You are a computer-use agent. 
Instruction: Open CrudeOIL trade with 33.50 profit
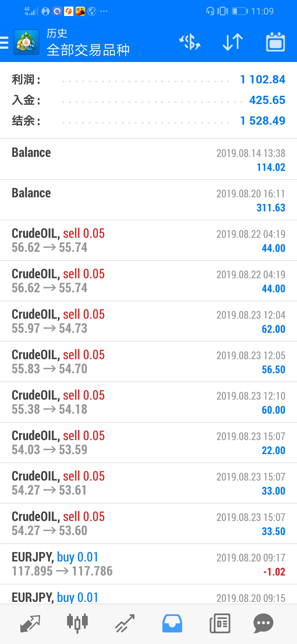point(148,523)
